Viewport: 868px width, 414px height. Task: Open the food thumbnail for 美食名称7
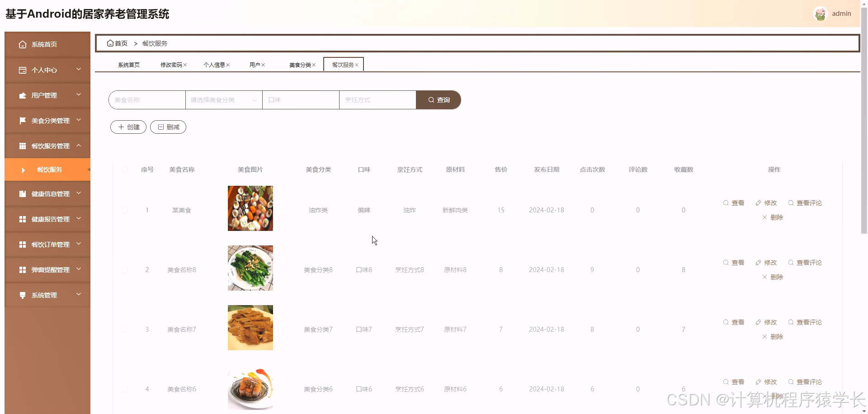coord(250,328)
